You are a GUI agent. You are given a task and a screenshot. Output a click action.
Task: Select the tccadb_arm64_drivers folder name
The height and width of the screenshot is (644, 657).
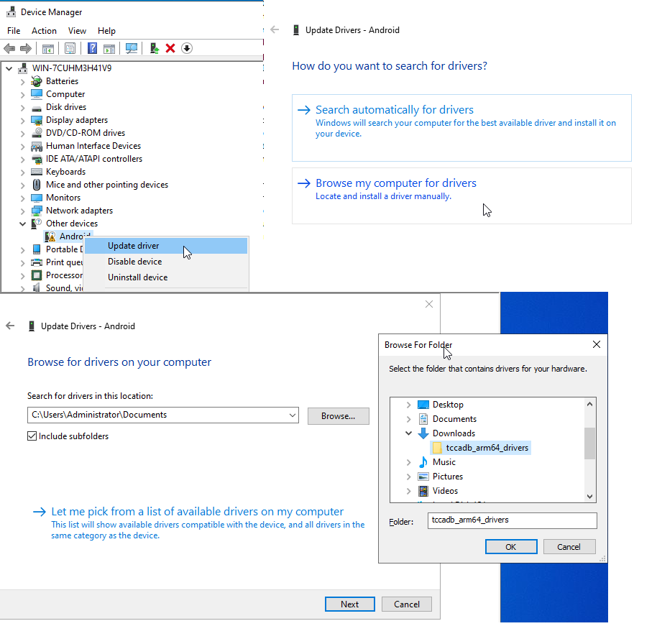487,448
